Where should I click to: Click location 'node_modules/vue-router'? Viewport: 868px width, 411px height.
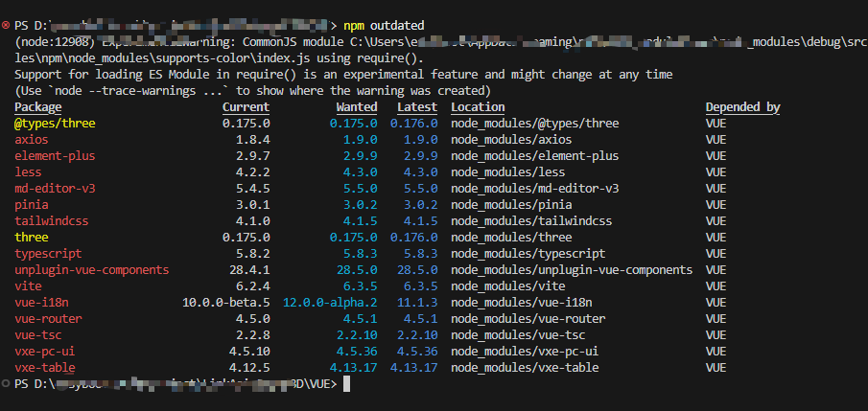point(528,319)
